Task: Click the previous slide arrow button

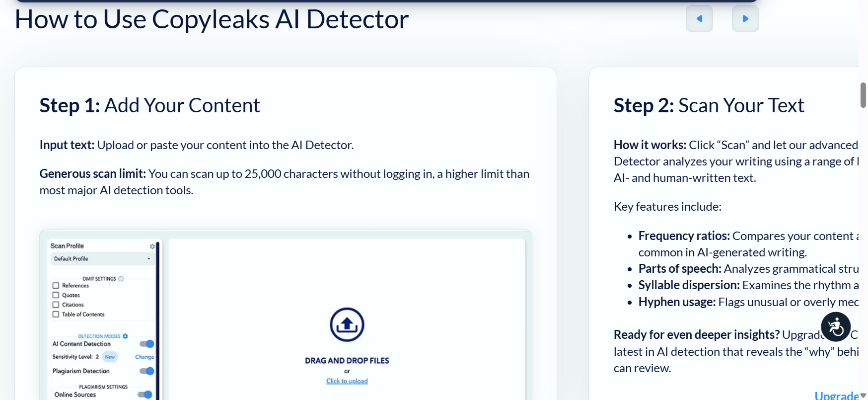Action: coord(699,19)
